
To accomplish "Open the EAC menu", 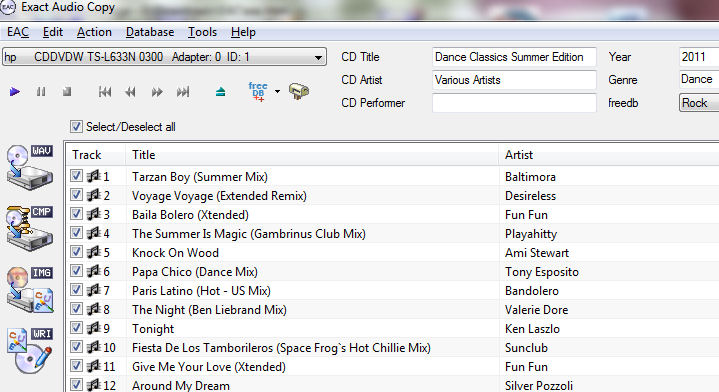I will 18,32.
